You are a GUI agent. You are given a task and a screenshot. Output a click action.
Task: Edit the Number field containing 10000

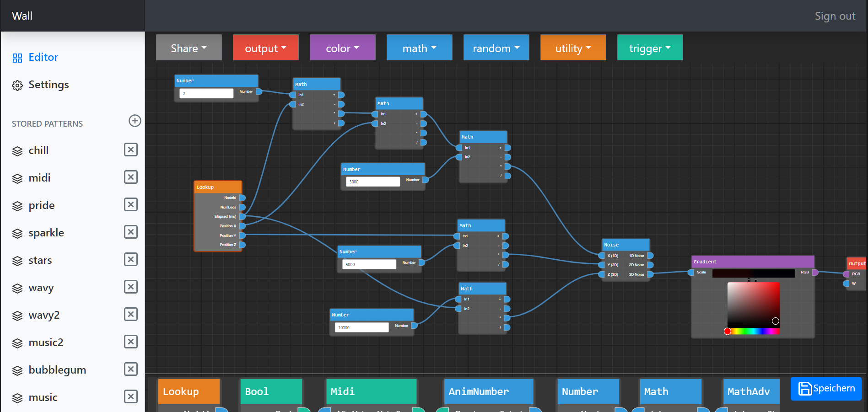[x=362, y=327]
